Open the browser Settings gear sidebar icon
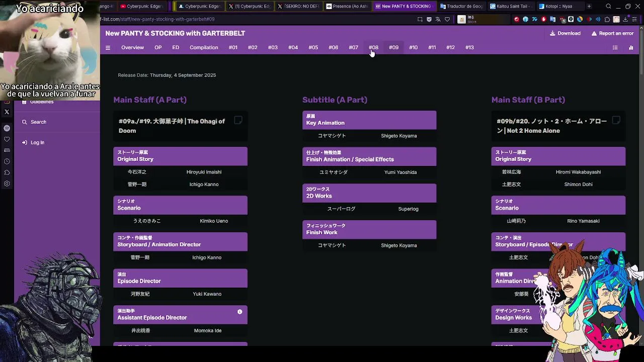Image resolution: width=644 pixels, height=362 pixels. (x=7, y=184)
